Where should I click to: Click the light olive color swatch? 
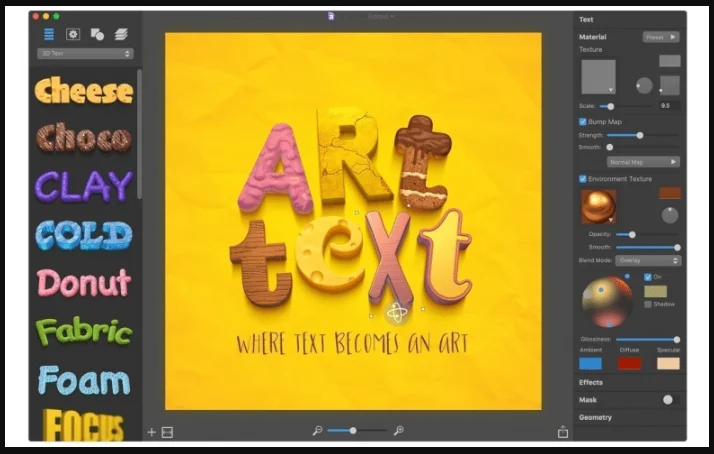(x=656, y=291)
